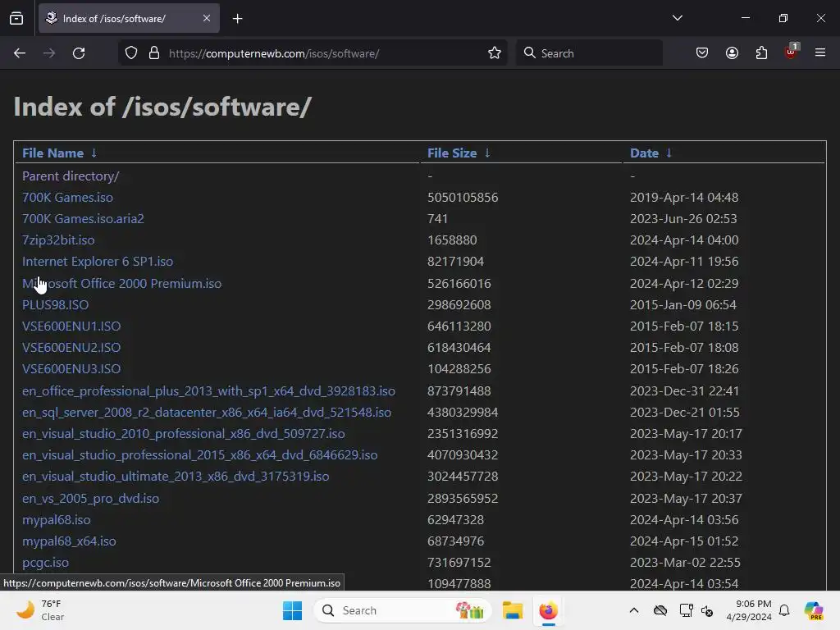
Task: Reload the current page
Action: (79, 53)
